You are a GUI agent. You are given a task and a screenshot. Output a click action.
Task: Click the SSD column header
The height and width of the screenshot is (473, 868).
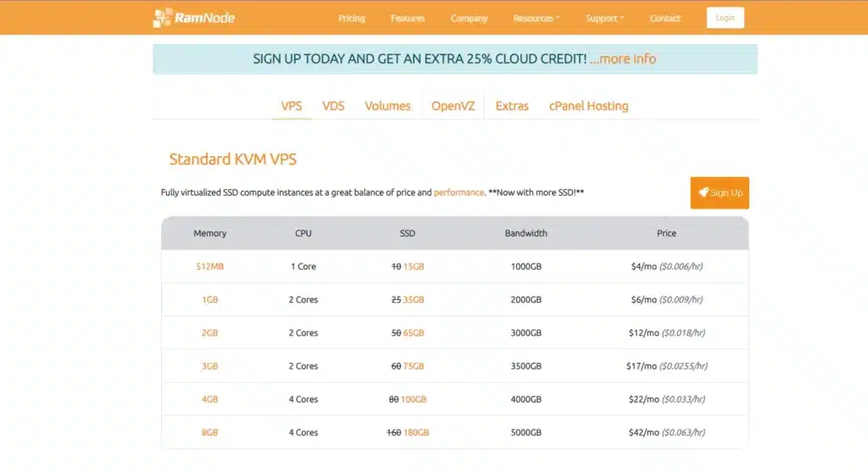tap(408, 233)
